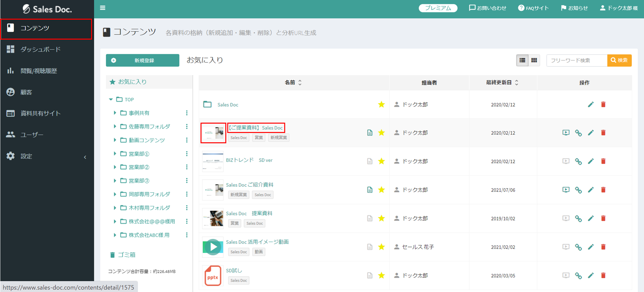Click document icon for Sales Doc ご紹介資料
644x292 pixels.
click(x=370, y=190)
